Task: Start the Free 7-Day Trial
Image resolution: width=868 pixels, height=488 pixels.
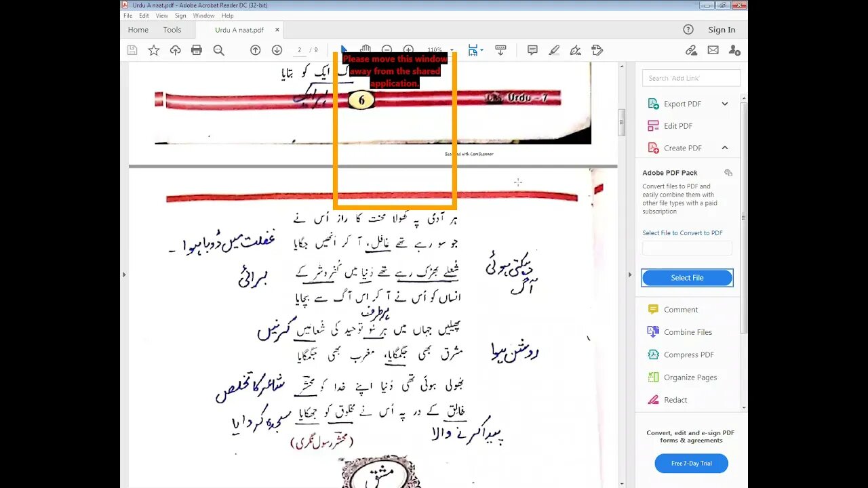Action: 691,464
